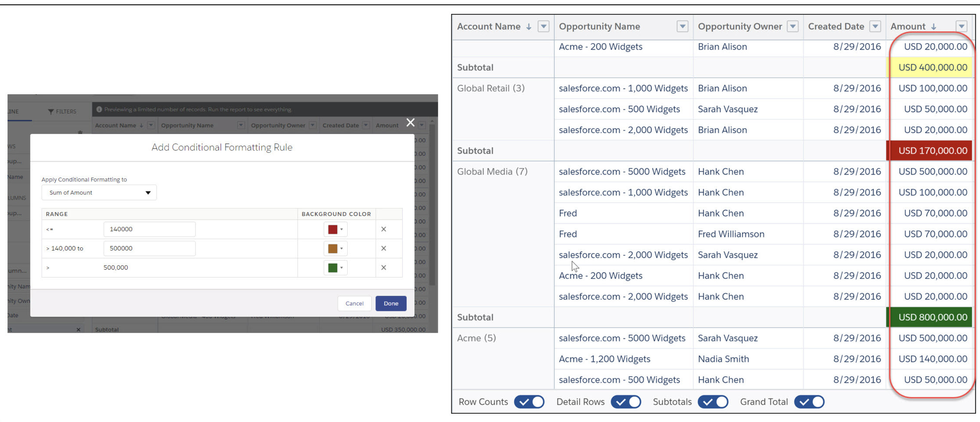Click the Created Date header in right report
Screen dimensions: 980x422
coord(836,27)
